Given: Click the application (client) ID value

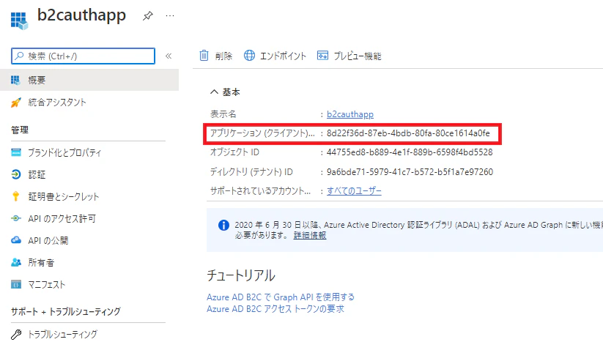Looking at the screenshot, I should point(408,133).
